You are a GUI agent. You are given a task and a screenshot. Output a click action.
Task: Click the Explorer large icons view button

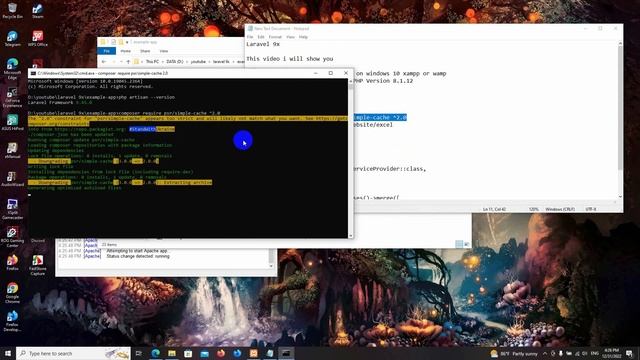coord(467,244)
